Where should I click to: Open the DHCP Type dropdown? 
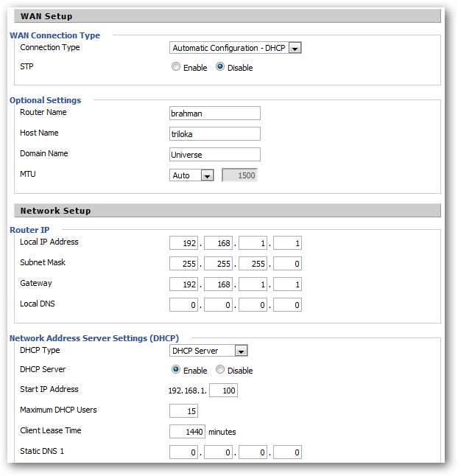[x=208, y=351]
